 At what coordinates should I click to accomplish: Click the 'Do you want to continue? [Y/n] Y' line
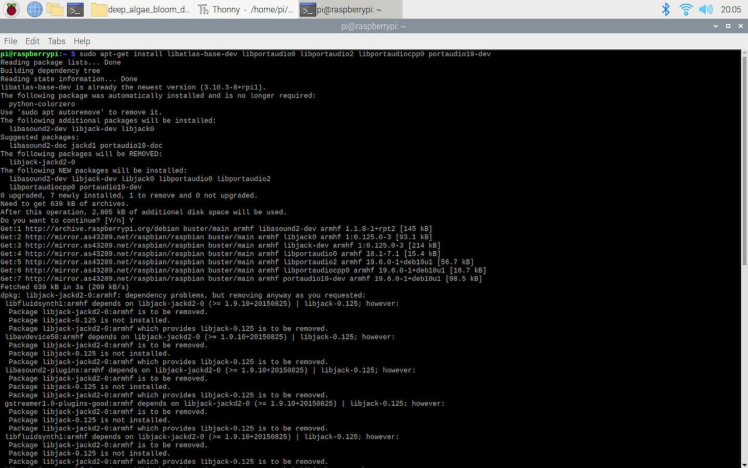coord(67,220)
